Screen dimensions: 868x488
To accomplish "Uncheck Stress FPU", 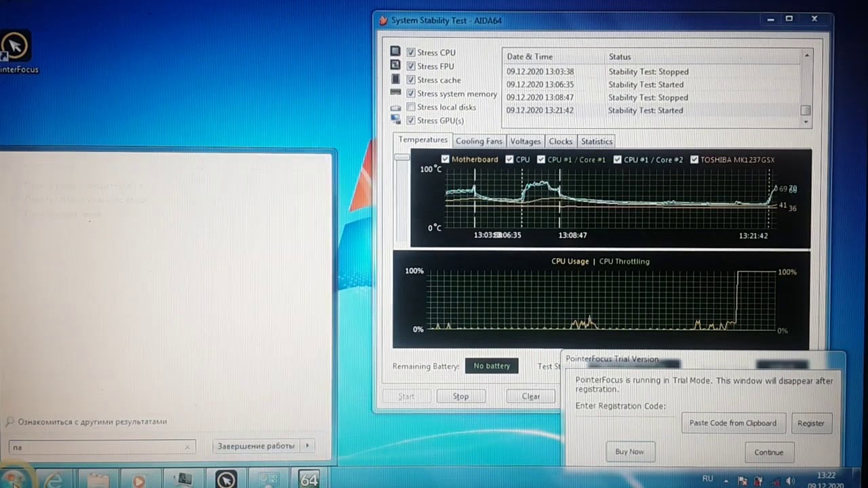I will tap(411, 66).
